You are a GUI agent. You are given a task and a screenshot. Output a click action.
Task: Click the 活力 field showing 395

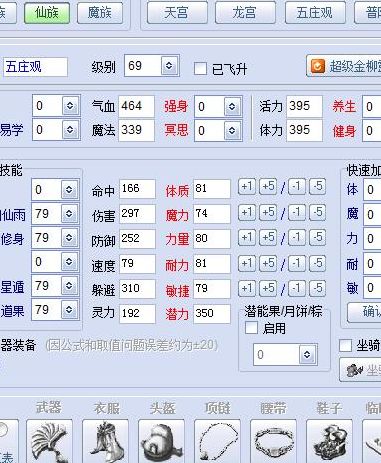(x=304, y=106)
